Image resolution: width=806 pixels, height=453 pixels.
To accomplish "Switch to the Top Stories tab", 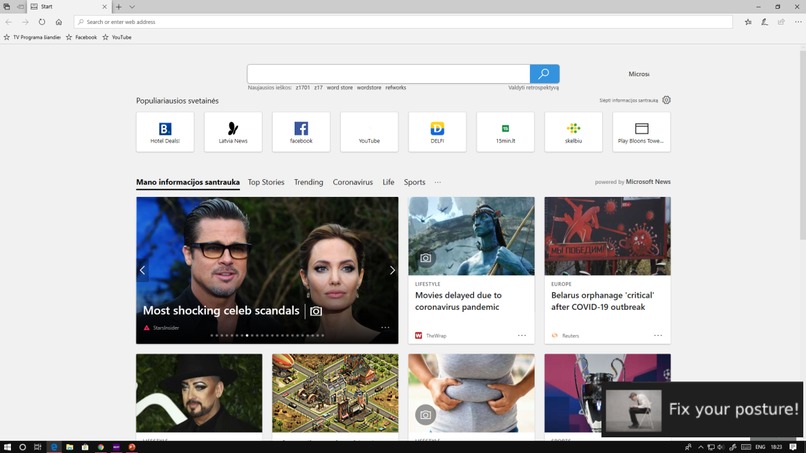I will click(x=266, y=182).
